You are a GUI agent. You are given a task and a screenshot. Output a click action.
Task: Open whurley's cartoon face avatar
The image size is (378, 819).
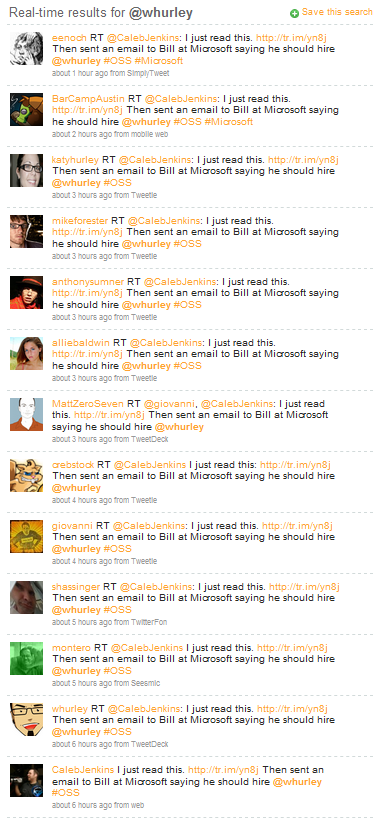tap(27, 719)
